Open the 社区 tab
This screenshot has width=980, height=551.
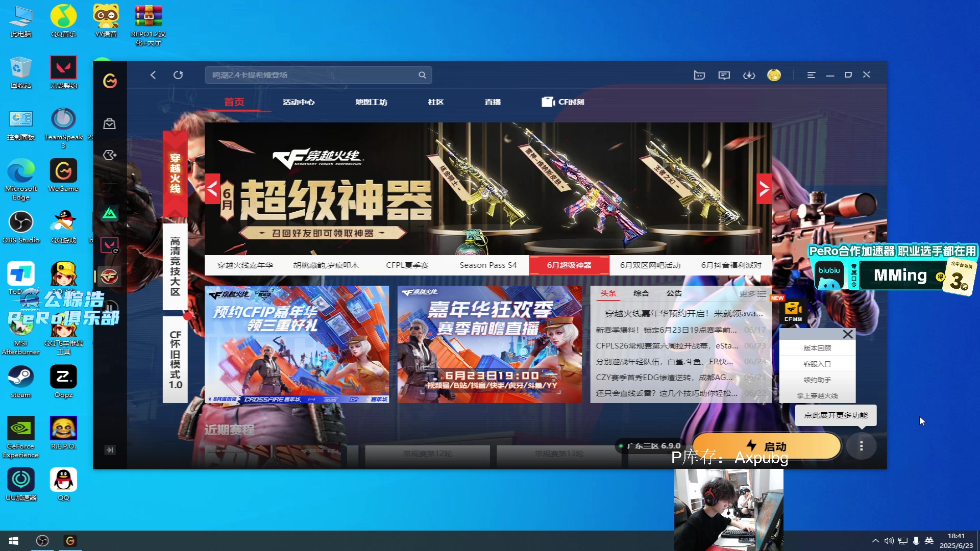tap(435, 102)
